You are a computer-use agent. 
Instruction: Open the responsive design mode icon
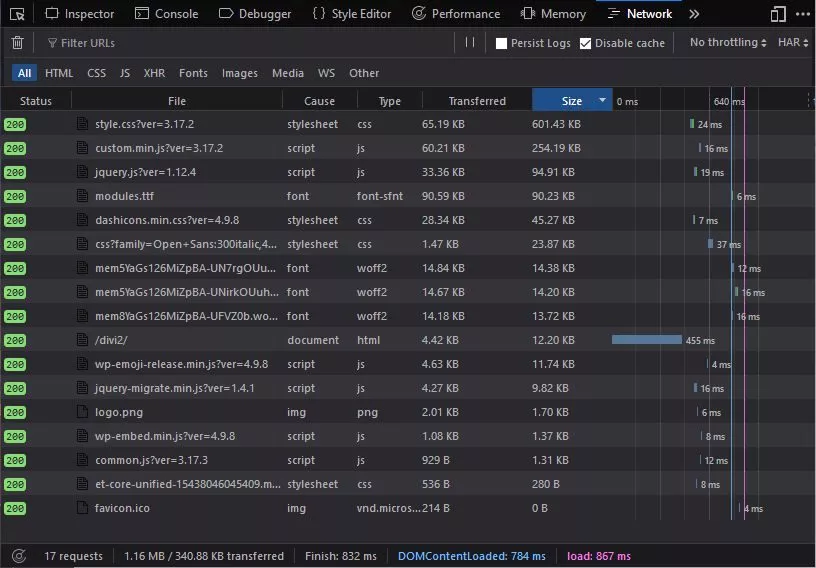coord(778,14)
